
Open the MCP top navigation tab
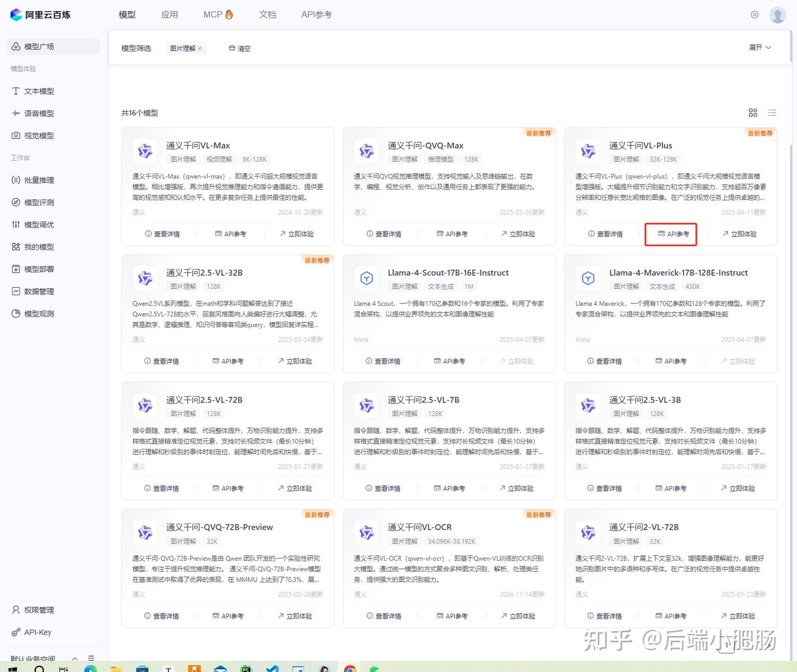click(218, 14)
